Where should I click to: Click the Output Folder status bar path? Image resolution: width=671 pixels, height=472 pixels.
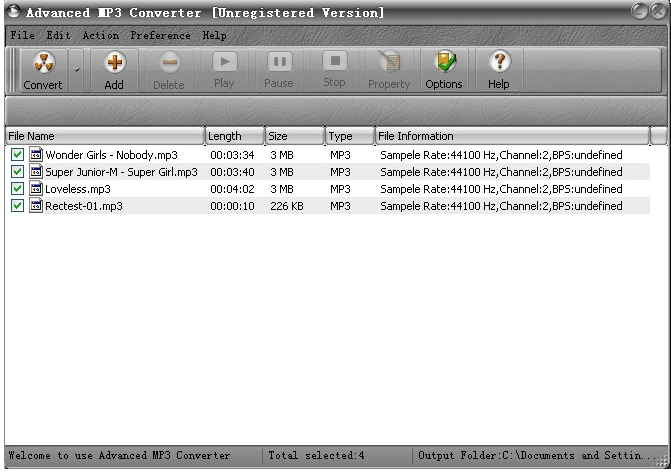[537, 455]
